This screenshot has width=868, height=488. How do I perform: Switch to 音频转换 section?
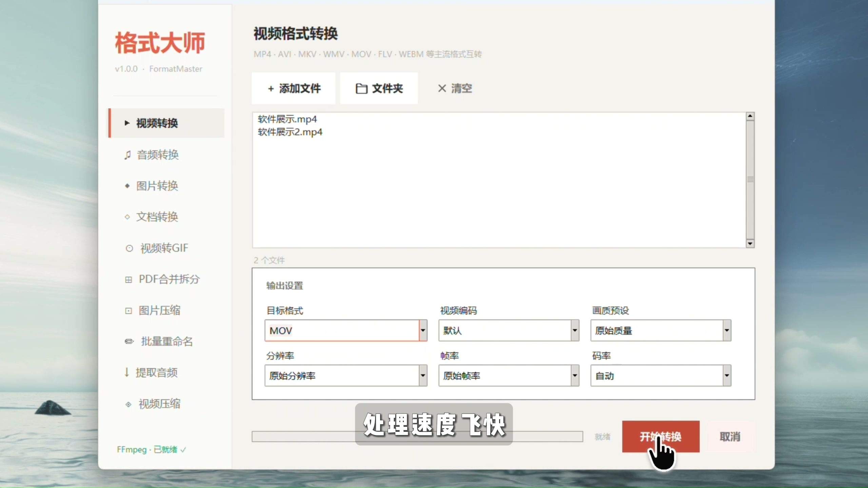pos(166,155)
